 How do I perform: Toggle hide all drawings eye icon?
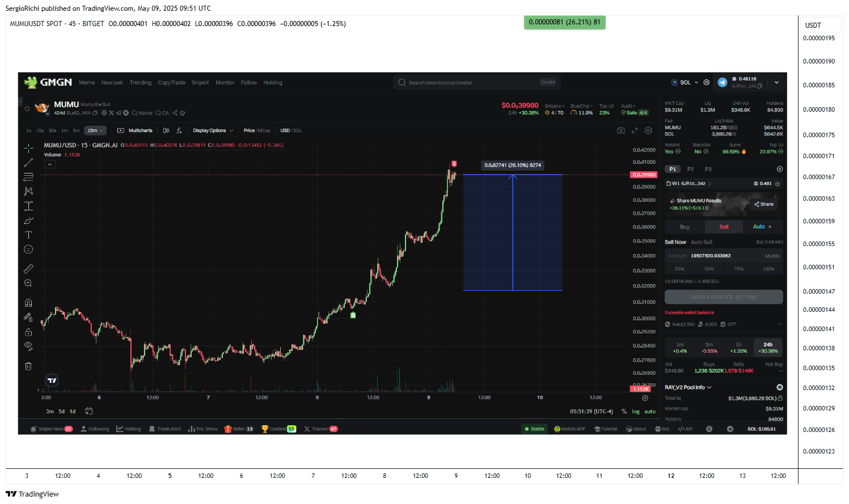click(x=28, y=346)
